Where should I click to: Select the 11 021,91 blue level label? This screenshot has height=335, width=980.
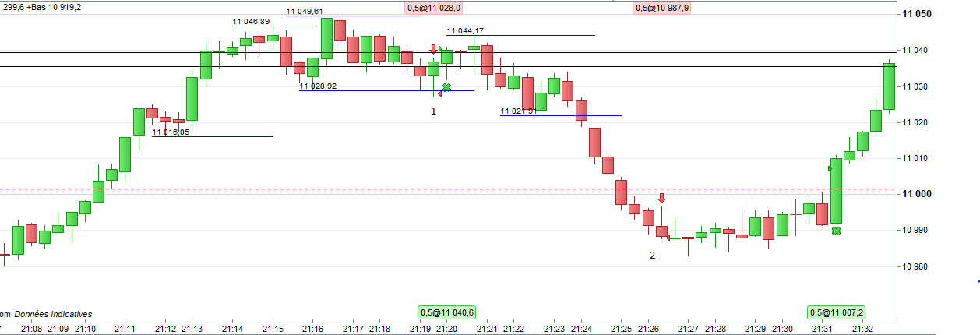pos(519,111)
